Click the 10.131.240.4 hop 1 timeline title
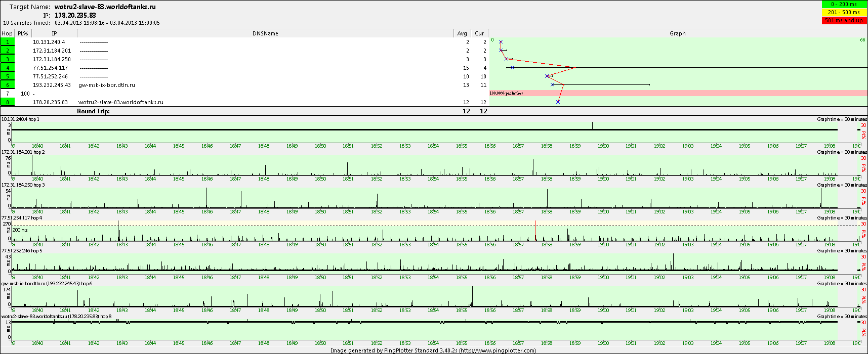868x354 pixels. (x=20, y=119)
